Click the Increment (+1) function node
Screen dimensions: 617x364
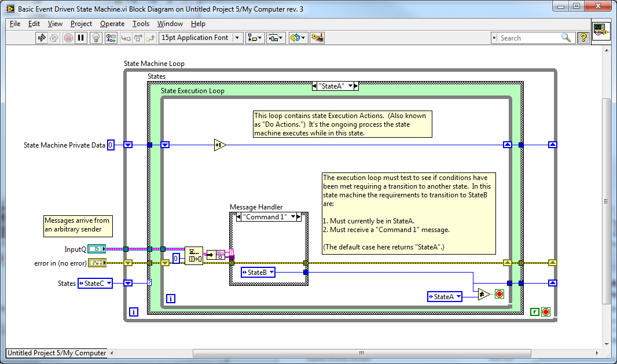pos(219,145)
